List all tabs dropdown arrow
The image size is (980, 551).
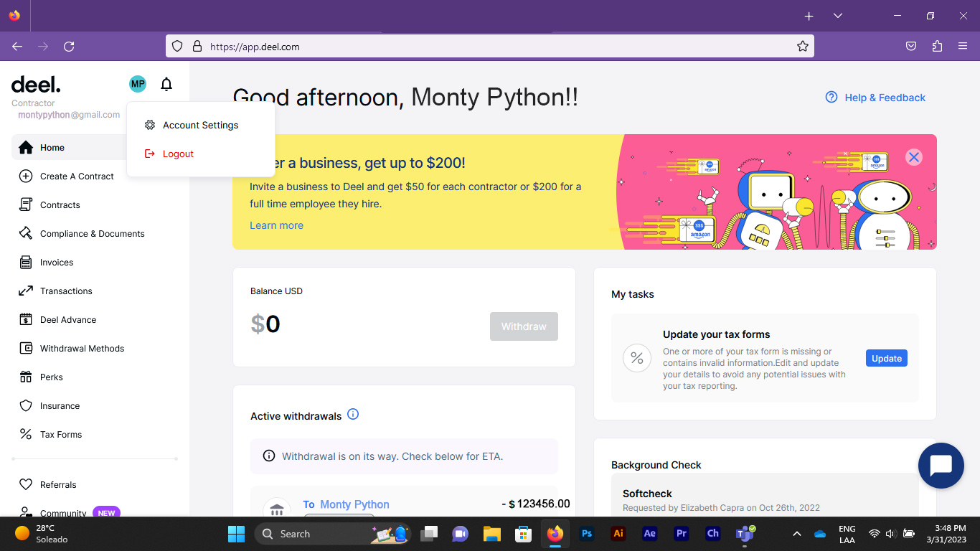(x=837, y=16)
